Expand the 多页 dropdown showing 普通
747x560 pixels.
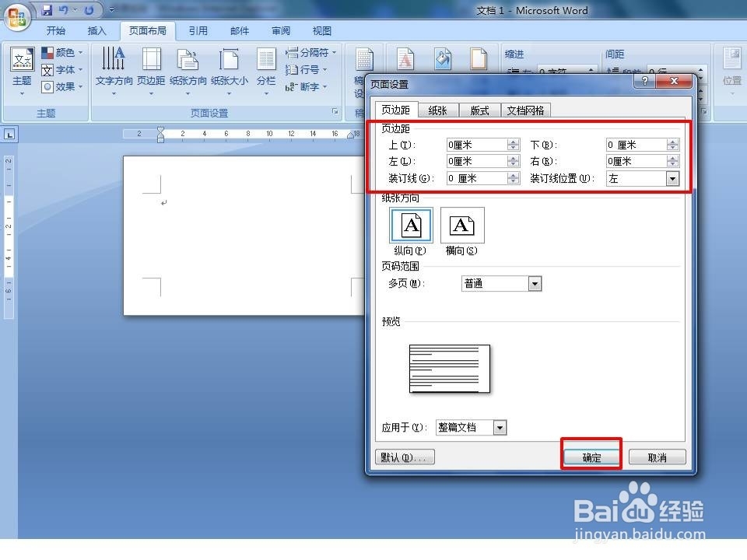coord(535,283)
